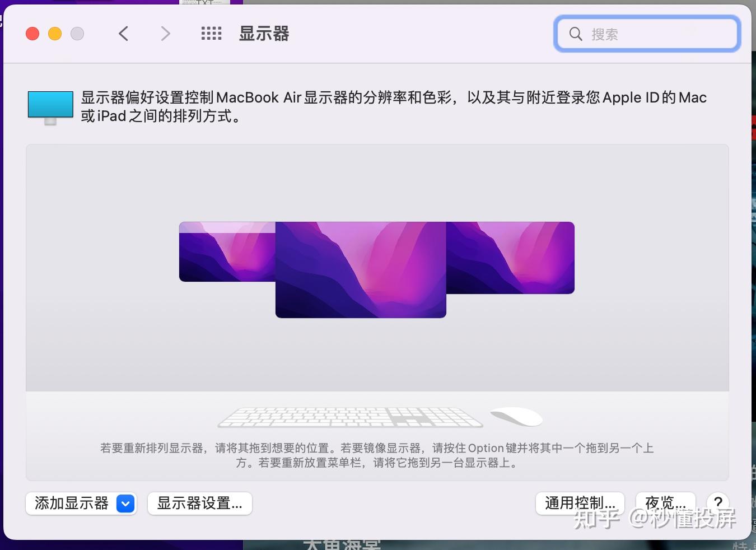Click the 添加显示器 button
Screen dimensions: 756x550
(70, 504)
